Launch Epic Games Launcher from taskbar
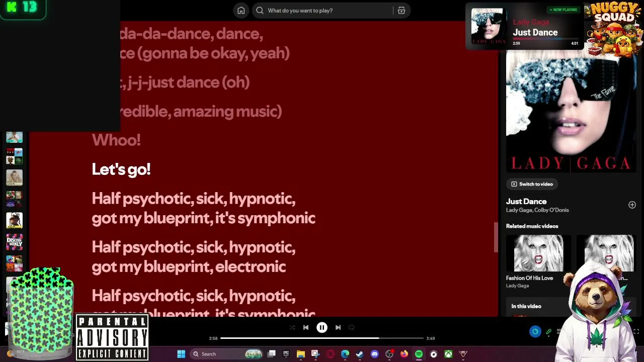Viewport: 644px width, 362px height. 286,354
